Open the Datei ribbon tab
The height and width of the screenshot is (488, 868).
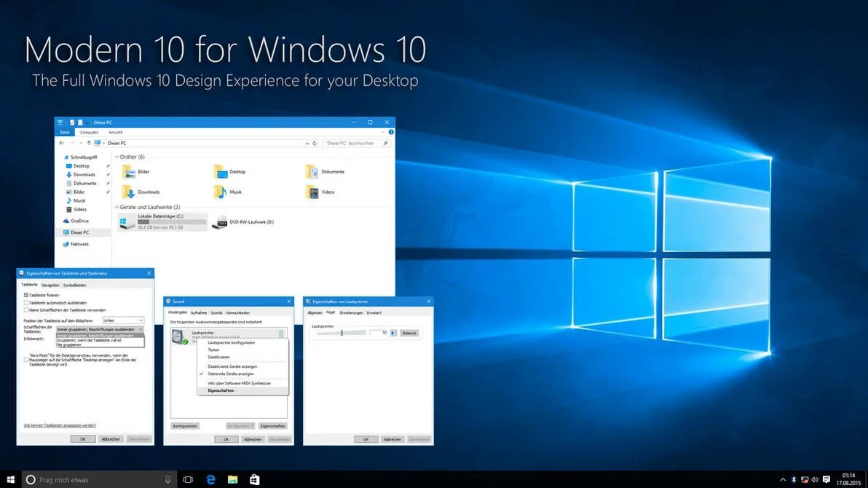[64, 133]
